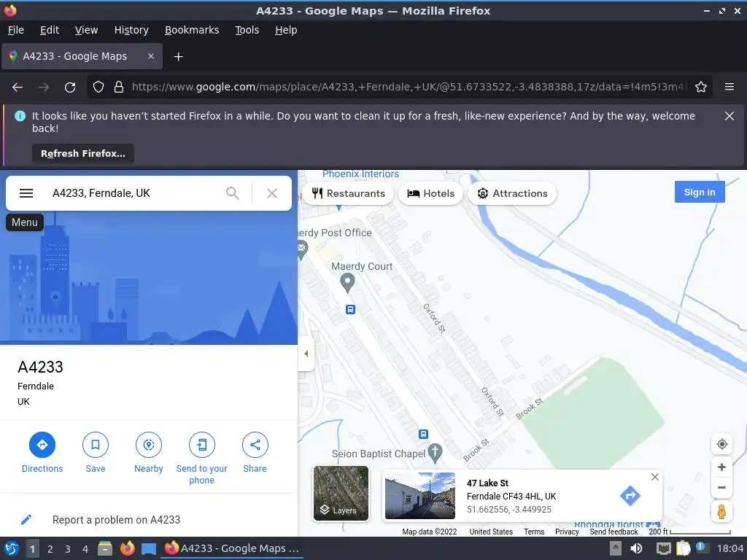This screenshot has width=747, height=560.
Task: Find places Nearby A4233
Action: point(149,452)
